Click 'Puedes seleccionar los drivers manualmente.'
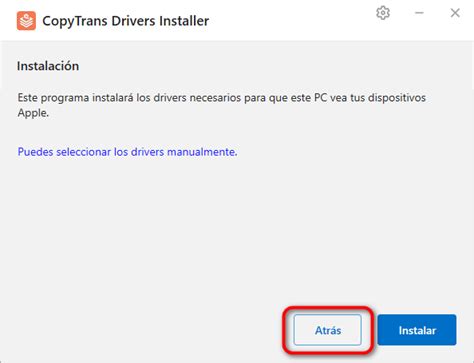This screenshot has width=474, height=363. click(127, 152)
